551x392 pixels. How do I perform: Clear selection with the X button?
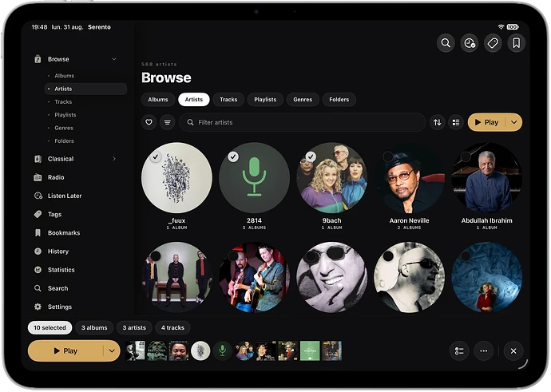(513, 351)
